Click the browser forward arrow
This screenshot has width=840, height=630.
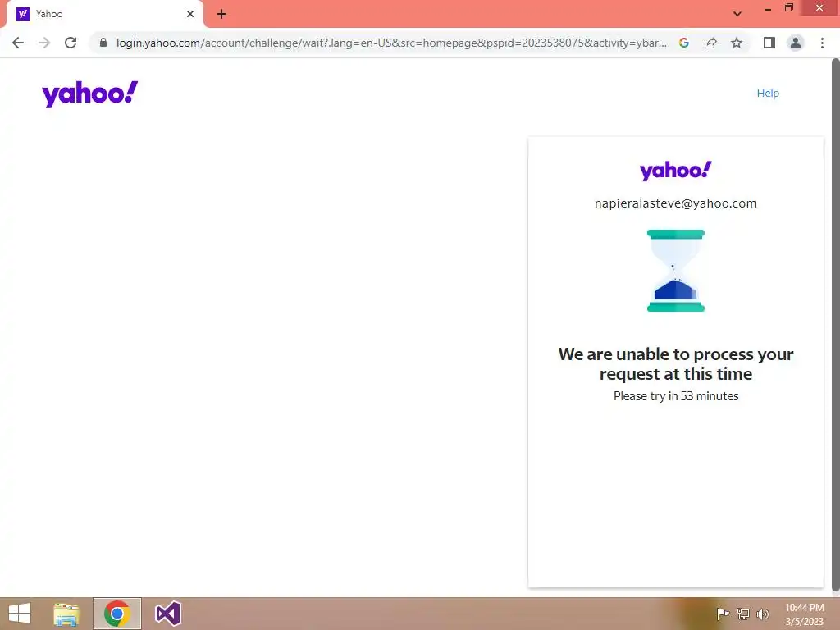[44, 43]
